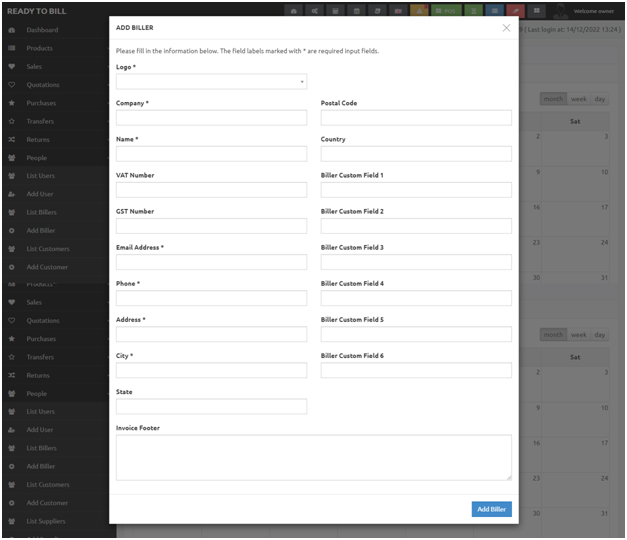Open List Suppliers in the sidebar
Viewport: 627px width, 540px height.
pyautogui.click(x=46, y=521)
